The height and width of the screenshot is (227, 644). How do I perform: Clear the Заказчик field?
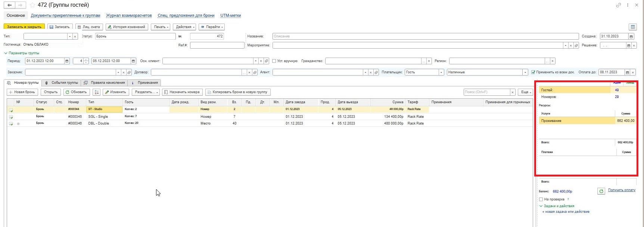click(x=124, y=72)
